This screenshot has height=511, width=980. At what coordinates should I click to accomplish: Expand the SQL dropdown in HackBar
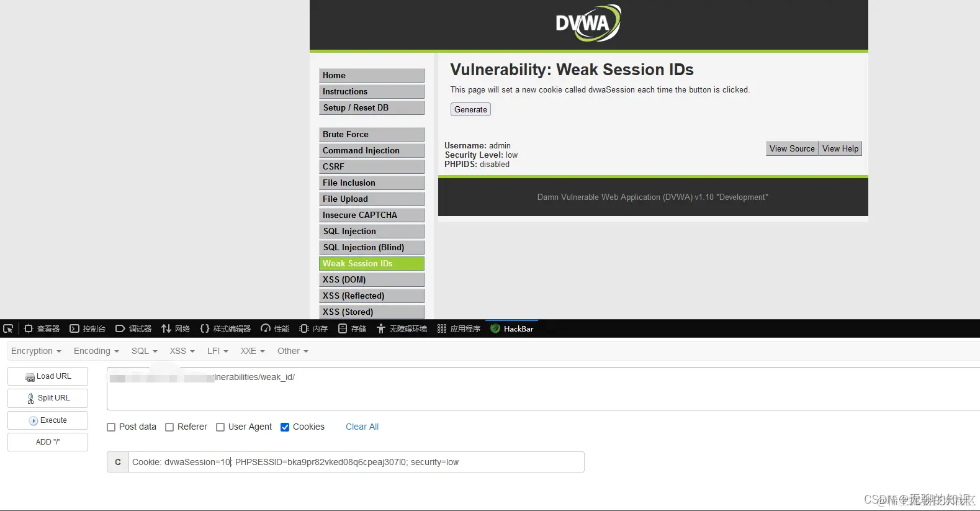click(145, 351)
